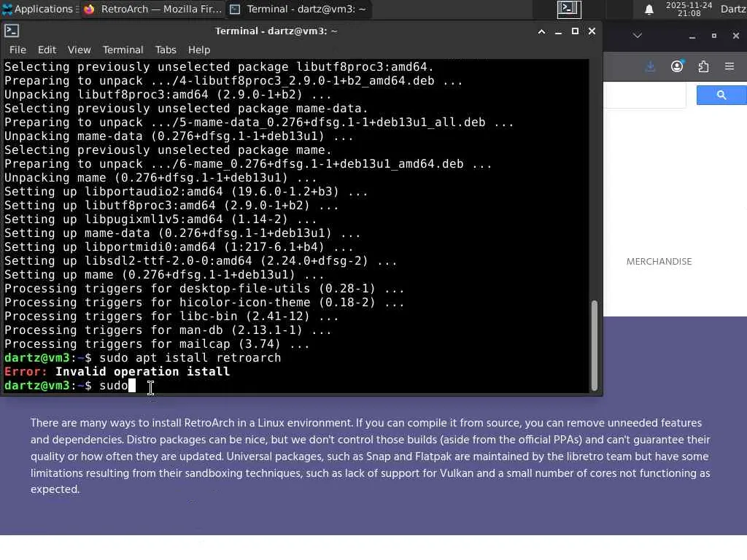Minimize the terminal window
Image resolution: width=747 pixels, height=560 pixels.
click(x=558, y=31)
